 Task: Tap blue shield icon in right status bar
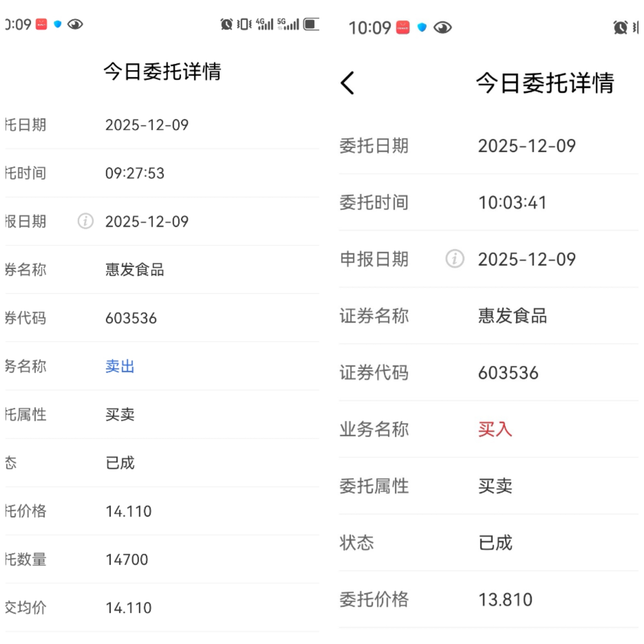point(422,27)
